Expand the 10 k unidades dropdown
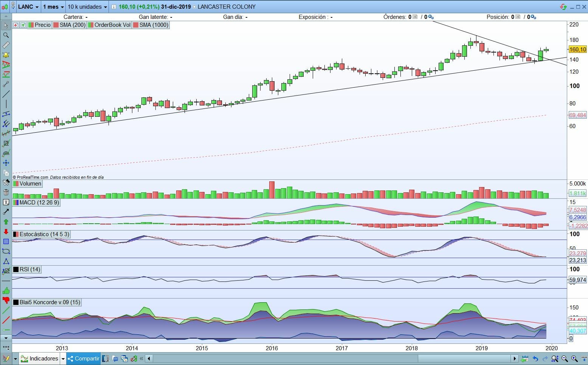This screenshot has height=365, width=588. 87,7
